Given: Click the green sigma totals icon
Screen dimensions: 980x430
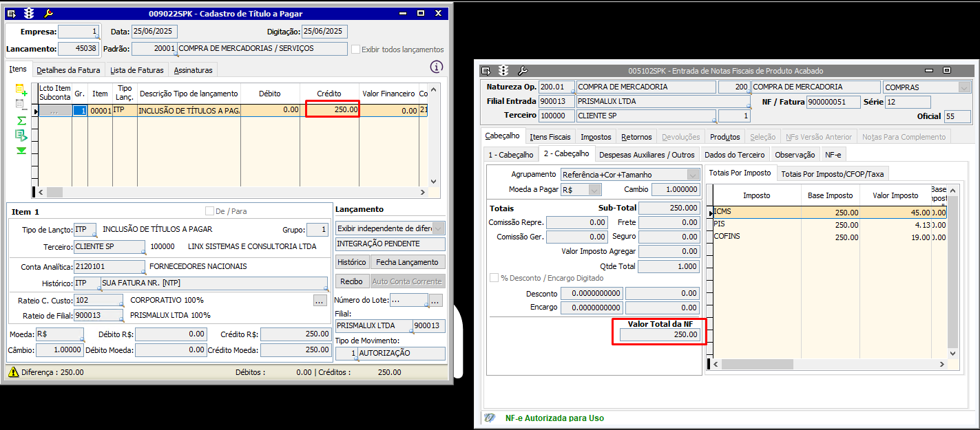Looking at the screenshot, I should pos(21,120).
